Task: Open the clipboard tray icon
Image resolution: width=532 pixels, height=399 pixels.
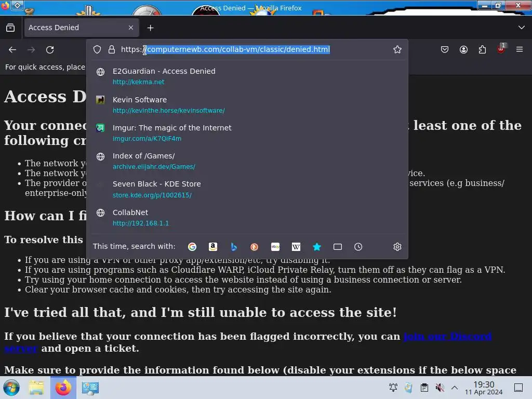Action: (x=424, y=388)
